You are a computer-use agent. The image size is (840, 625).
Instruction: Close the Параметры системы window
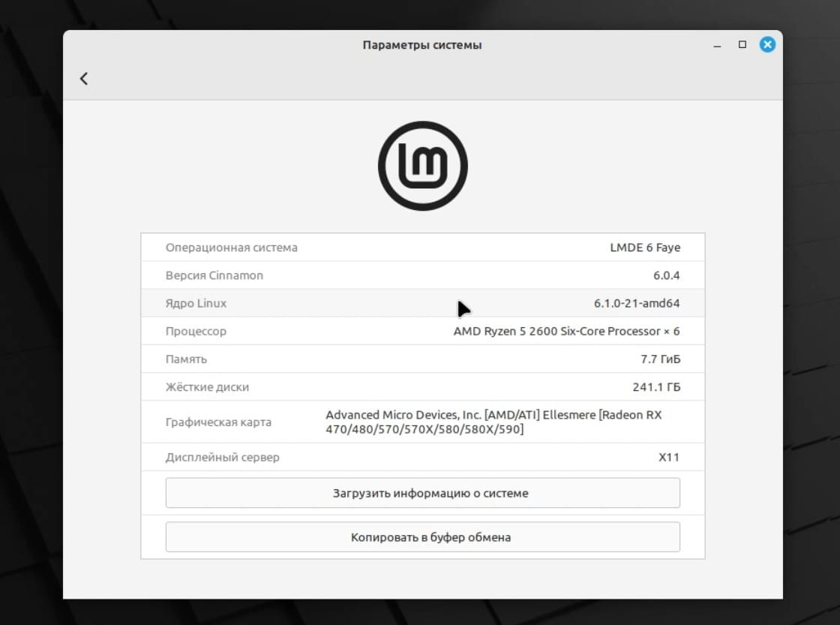767,44
